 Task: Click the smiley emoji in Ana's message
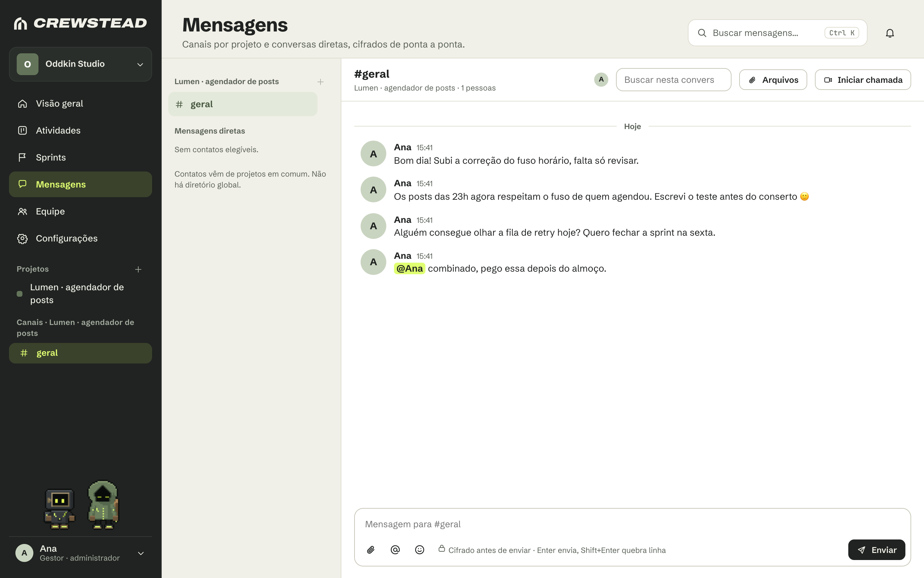coord(804,197)
